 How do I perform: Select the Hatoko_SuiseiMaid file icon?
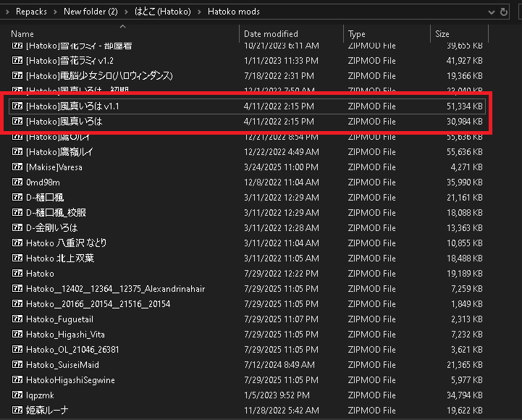(x=17, y=365)
